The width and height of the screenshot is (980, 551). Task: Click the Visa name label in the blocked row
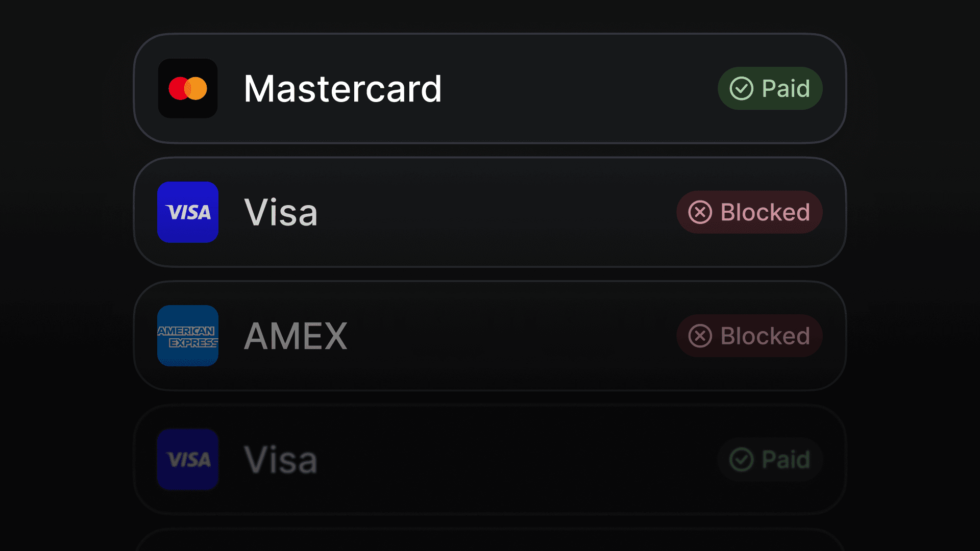[x=281, y=212]
